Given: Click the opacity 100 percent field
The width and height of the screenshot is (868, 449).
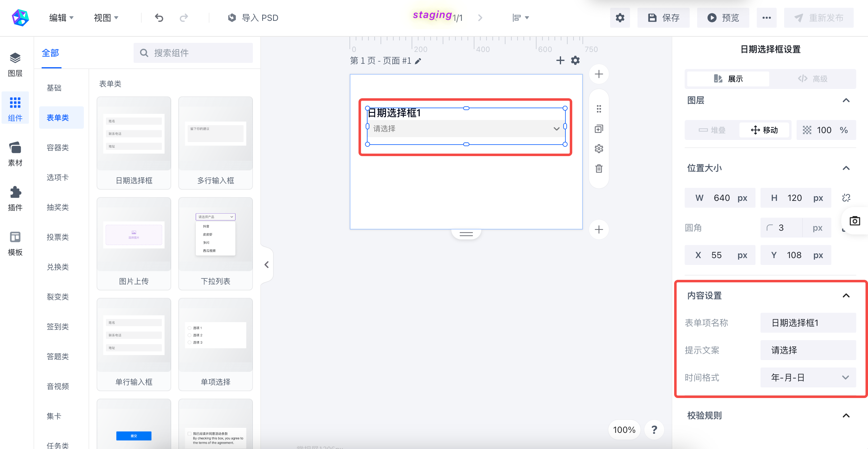Looking at the screenshot, I should 826,130.
